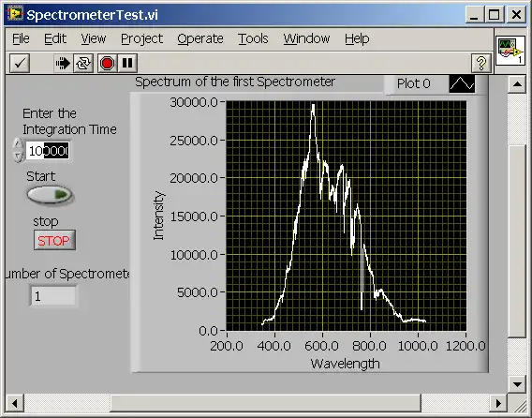Click the checkmark Enter button in toolbar
The height and width of the screenshot is (418, 532).
[20, 63]
